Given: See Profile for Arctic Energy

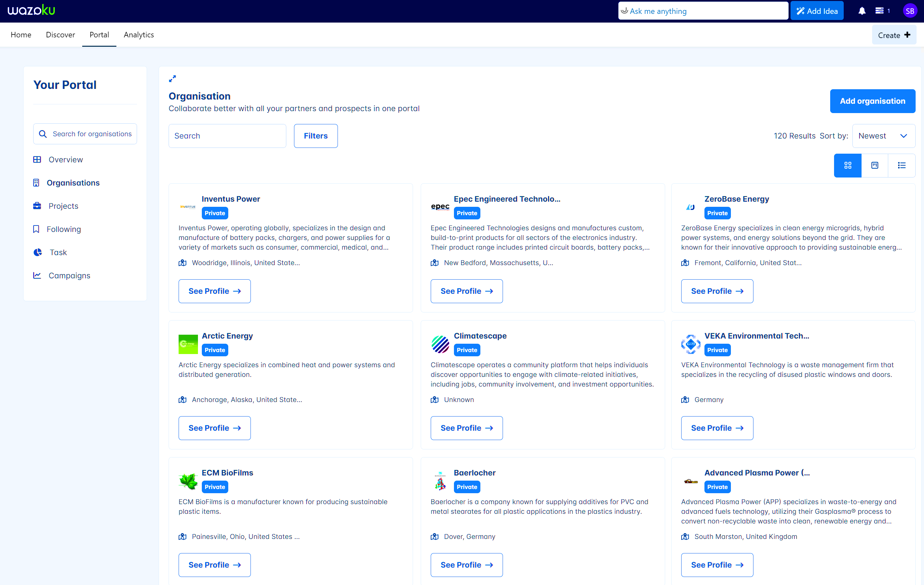Looking at the screenshot, I should coord(214,428).
